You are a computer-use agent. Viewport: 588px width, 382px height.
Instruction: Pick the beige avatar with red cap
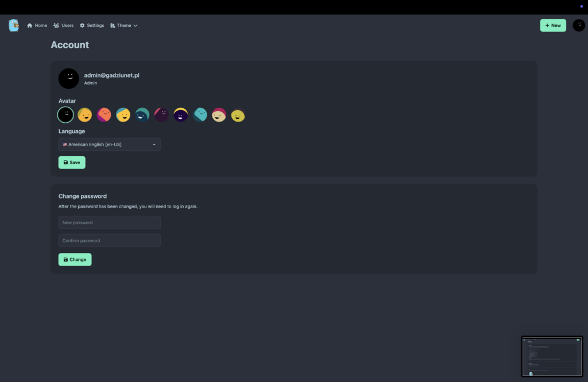(x=219, y=115)
